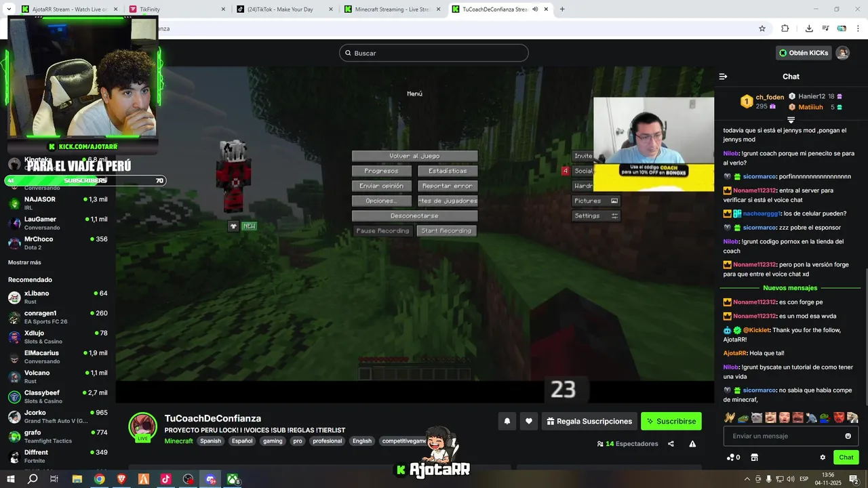Click the taskbar search magnifier
The width and height of the screenshot is (868, 488).
(x=33, y=479)
